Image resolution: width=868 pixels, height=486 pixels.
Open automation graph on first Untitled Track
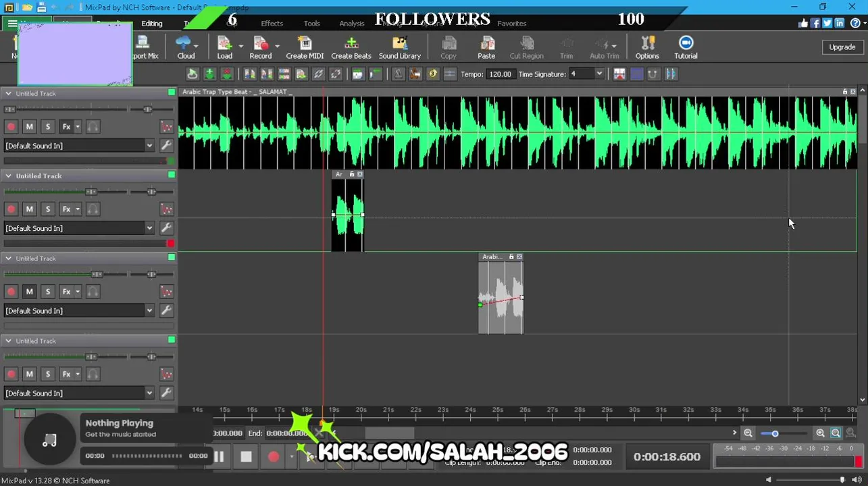(166, 127)
